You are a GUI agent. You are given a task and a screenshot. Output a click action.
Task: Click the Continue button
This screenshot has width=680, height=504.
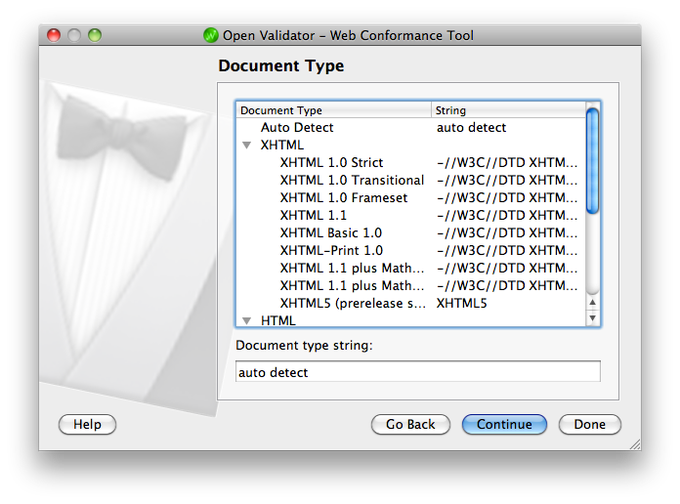point(504,424)
